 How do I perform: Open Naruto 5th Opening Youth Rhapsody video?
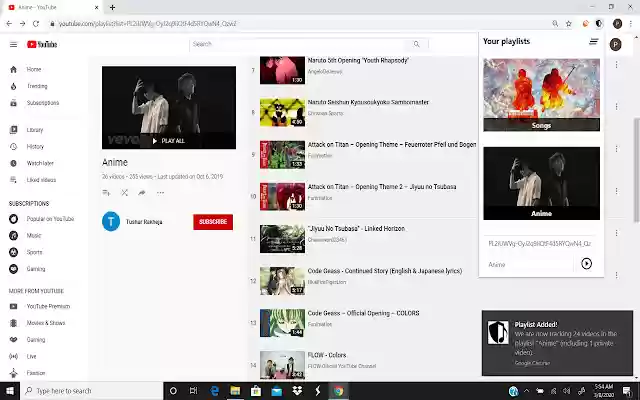pos(358,60)
